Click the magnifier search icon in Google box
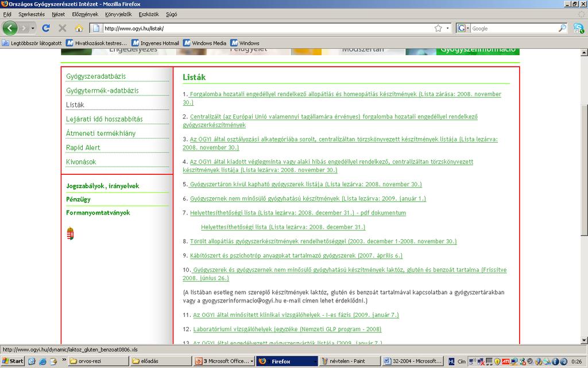The width and height of the screenshot is (588, 368). coord(562,28)
